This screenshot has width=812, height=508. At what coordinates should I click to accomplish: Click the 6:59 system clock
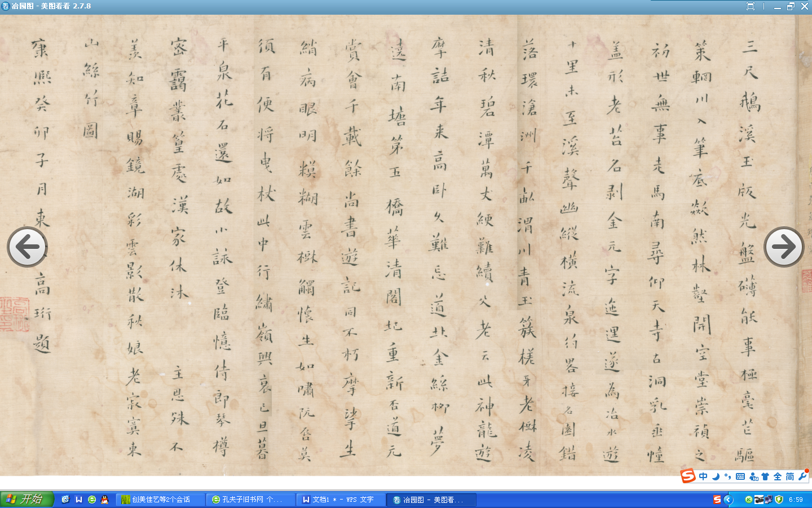coord(796,500)
